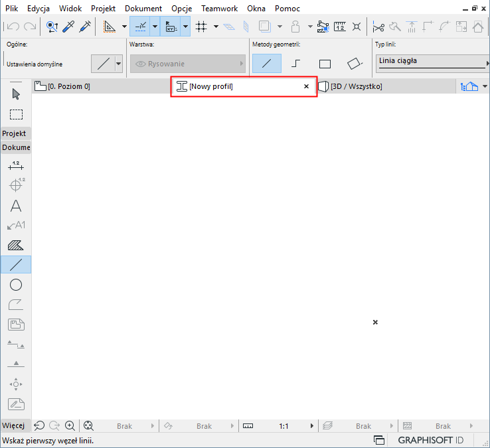Select the Line tool in toolbox
Screen dimensions: 490x448
(16, 265)
